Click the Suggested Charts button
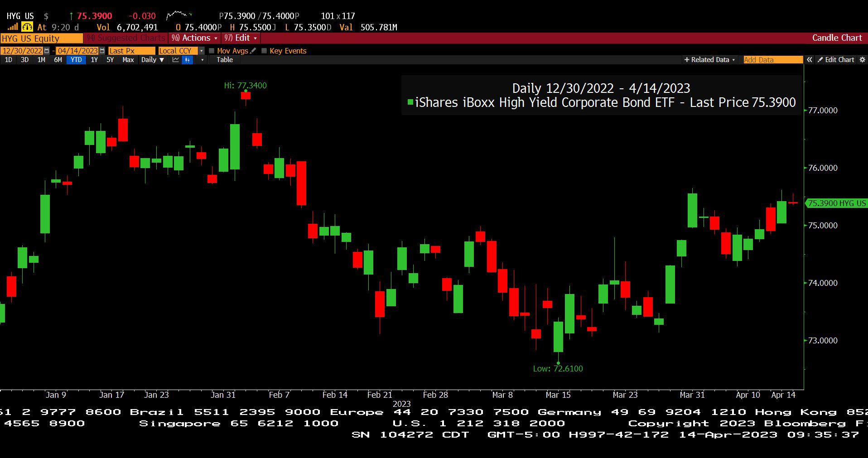 pyautogui.click(x=126, y=38)
